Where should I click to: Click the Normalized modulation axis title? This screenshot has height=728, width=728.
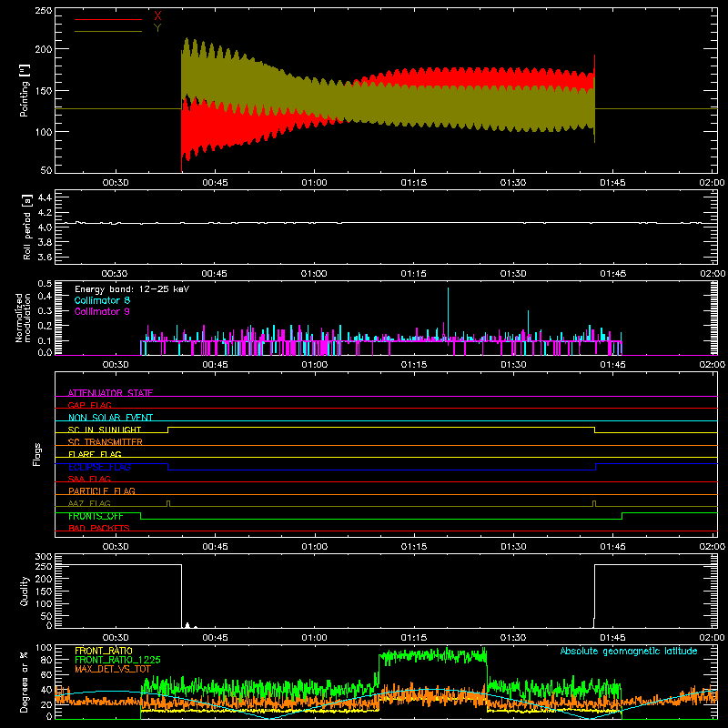[24, 318]
